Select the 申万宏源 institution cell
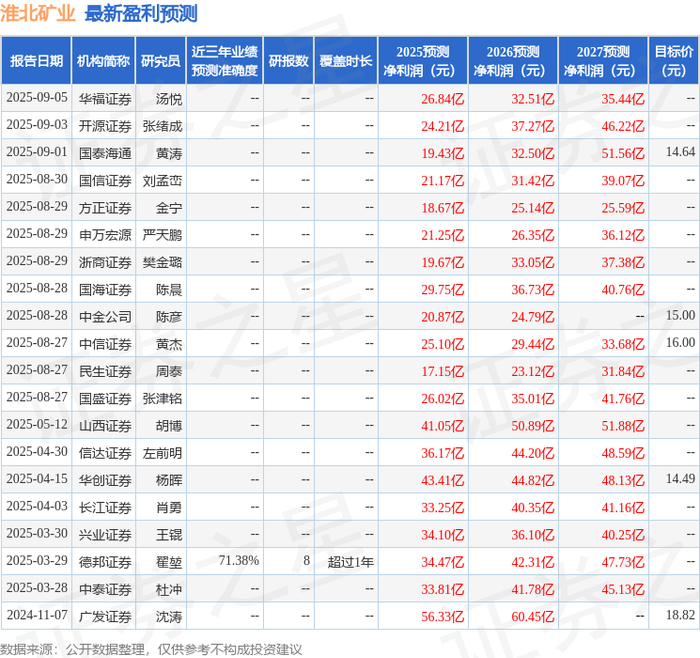 pos(105,235)
